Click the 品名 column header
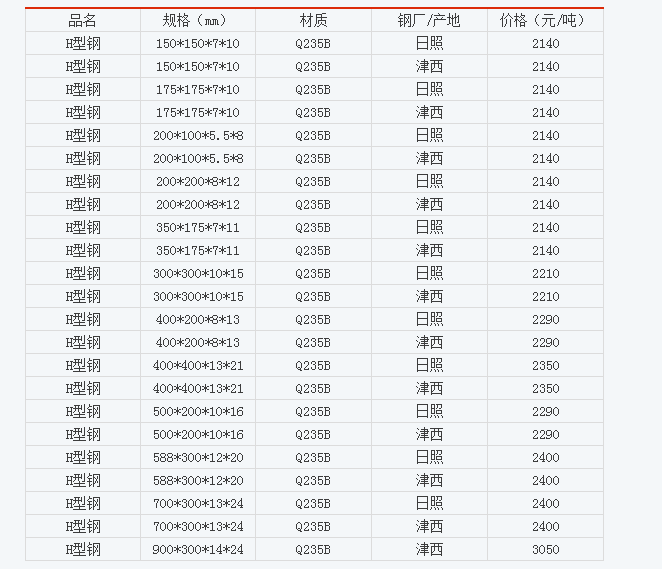Viewport: 662px width, 569px height. coord(82,20)
